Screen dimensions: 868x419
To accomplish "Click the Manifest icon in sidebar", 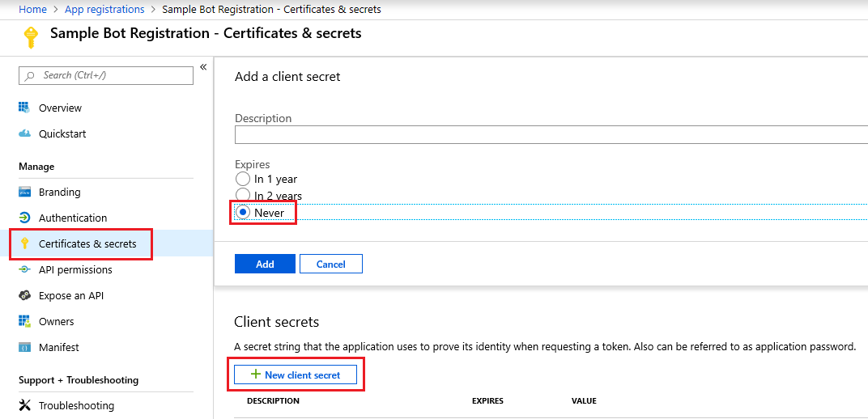I will 24,347.
